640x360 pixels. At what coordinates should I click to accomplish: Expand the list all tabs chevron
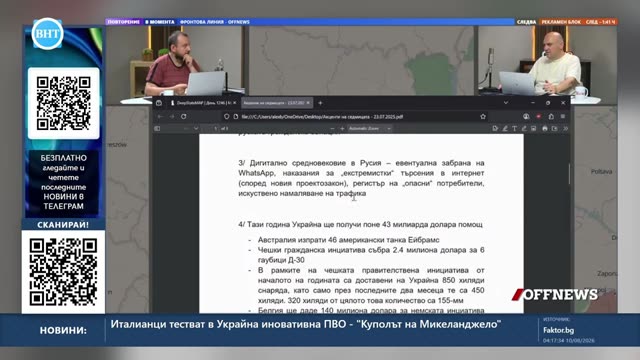[506, 103]
